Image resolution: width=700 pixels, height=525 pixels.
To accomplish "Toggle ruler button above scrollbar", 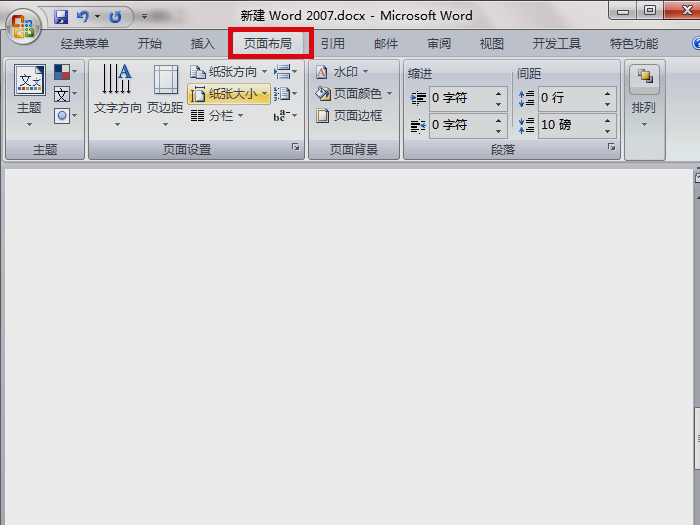I will (698, 178).
